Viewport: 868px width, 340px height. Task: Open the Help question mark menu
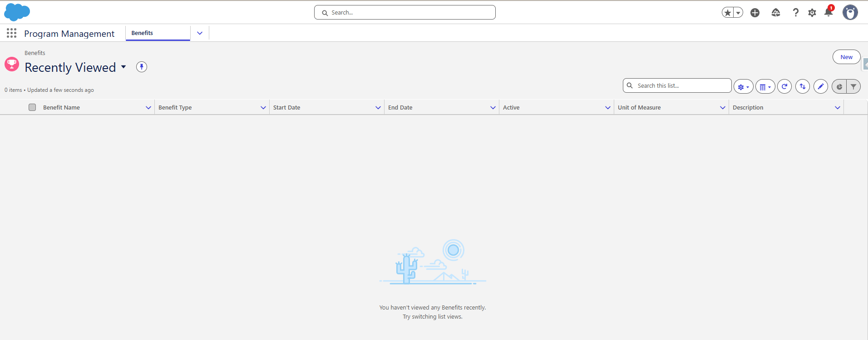pos(795,13)
